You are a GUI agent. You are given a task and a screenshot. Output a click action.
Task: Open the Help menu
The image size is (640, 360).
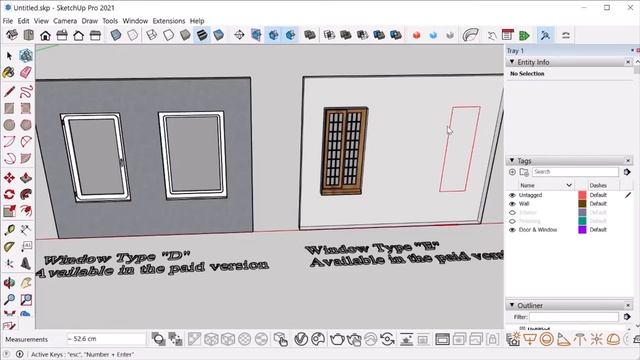point(197,21)
